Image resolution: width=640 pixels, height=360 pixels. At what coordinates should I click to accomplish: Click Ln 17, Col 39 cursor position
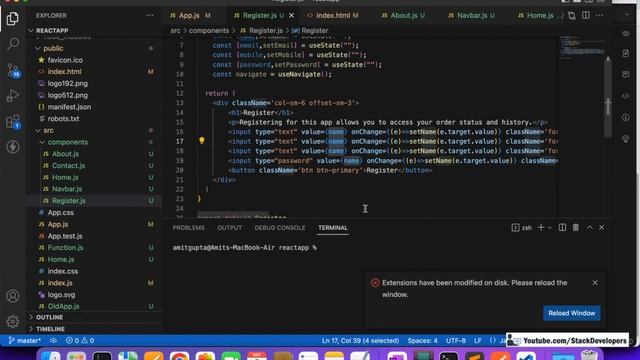[360, 340]
